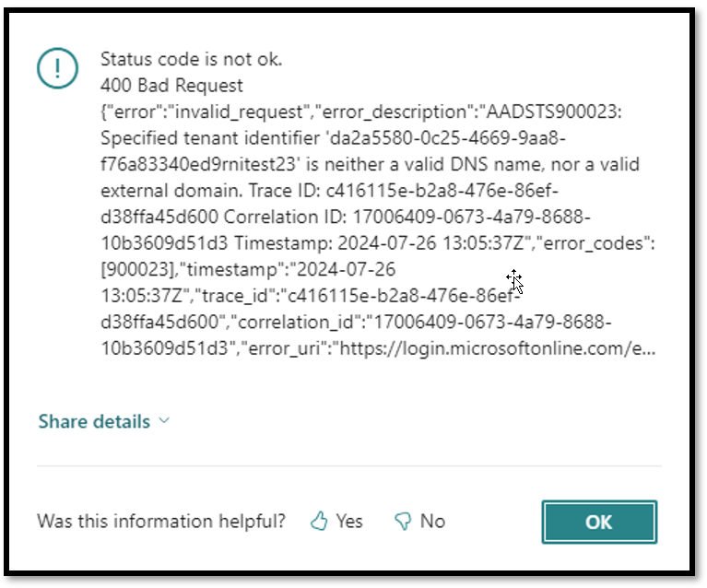Confirm the error with the OK button
707x588 pixels.
coord(599,522)
